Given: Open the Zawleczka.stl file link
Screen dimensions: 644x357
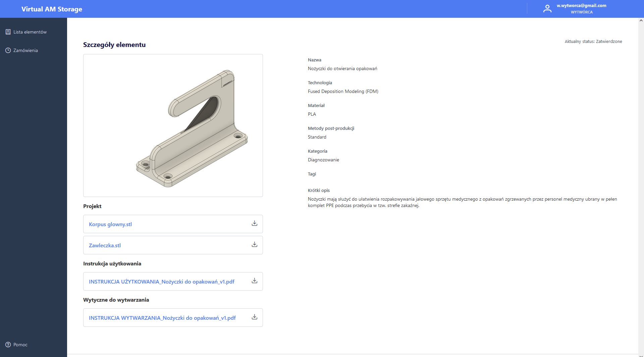Looking at the screenshot, I should 105,245.
